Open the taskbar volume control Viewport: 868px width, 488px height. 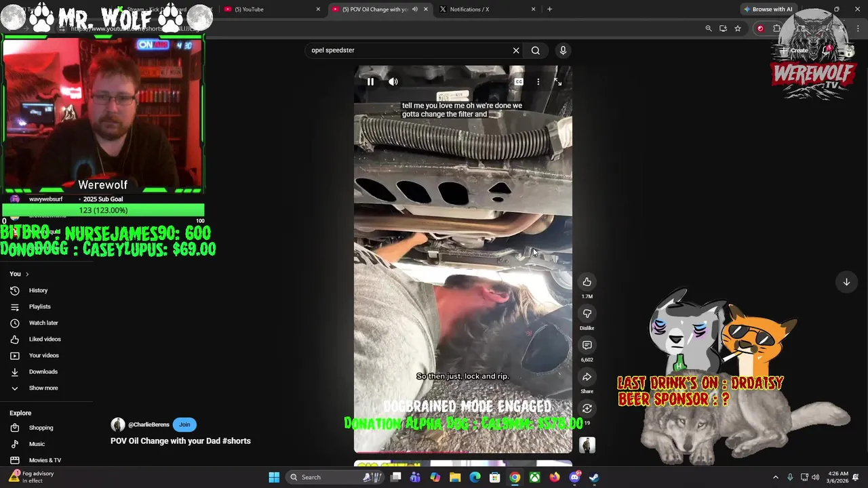point(816,477)
